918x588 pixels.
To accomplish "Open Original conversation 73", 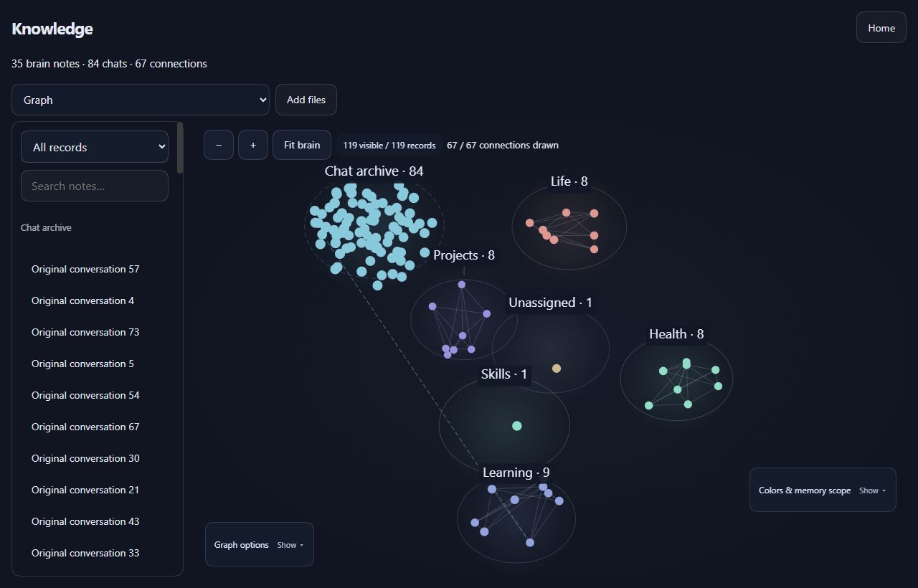I will (x=85, y=332).
